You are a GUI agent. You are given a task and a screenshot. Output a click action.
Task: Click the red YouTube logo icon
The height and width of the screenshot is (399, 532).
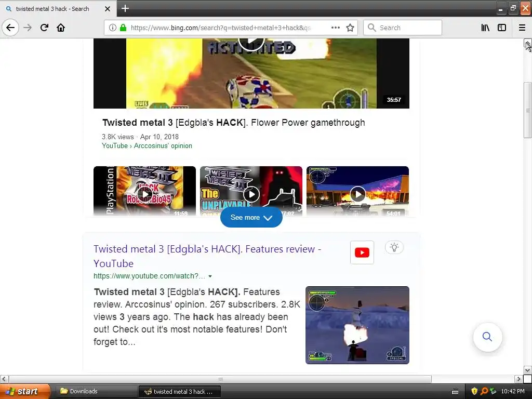[362, 252]
